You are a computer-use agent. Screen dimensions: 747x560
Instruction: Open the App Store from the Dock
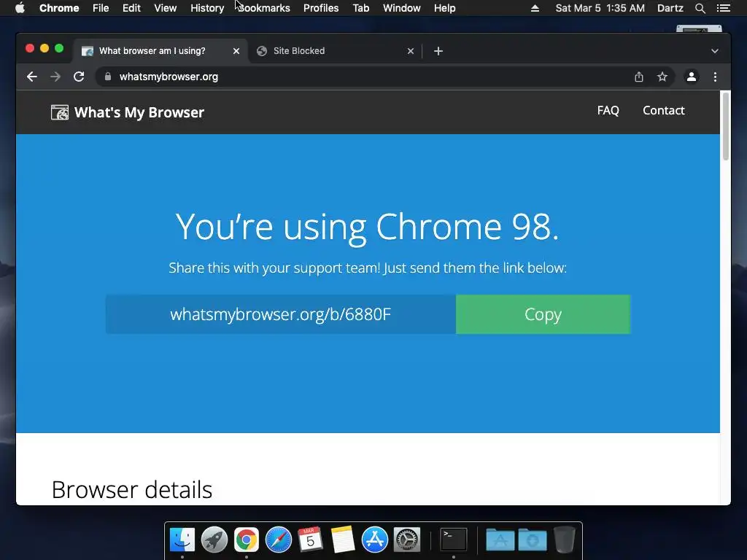(x=374, y=540)
